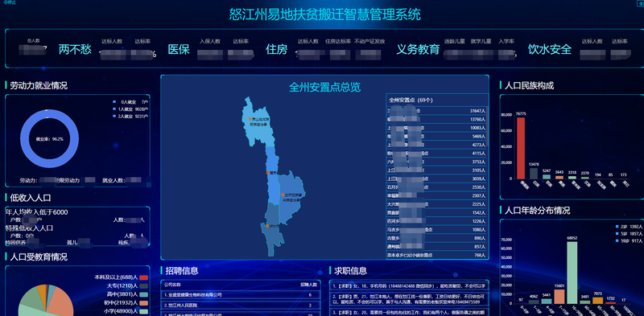Click the 0人就业 legend marker
The image size is (644, 316).
coord(114,102)
